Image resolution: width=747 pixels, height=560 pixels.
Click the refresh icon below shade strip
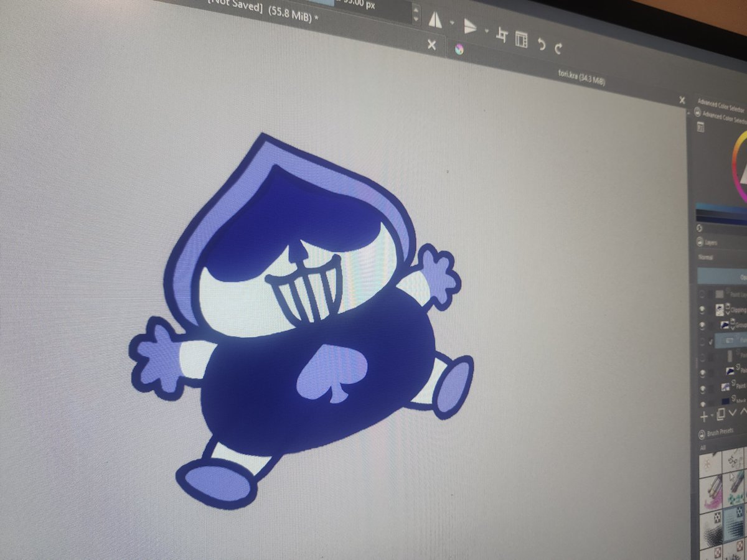point(698,228)
